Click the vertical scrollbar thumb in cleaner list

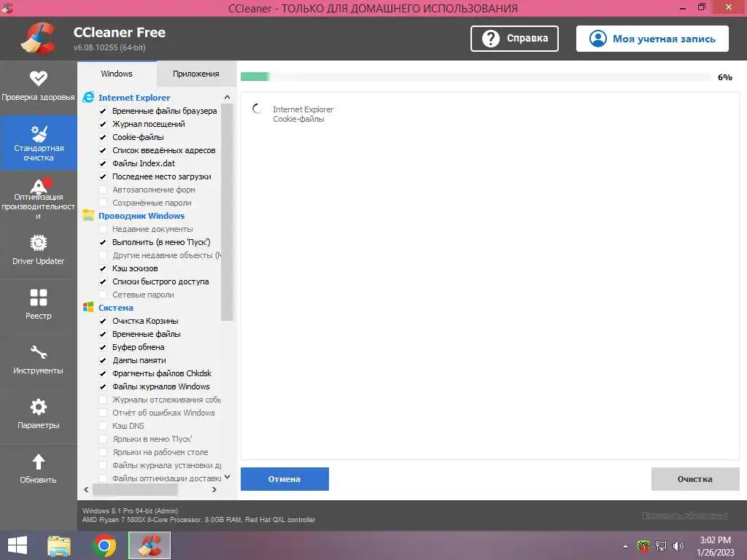tap(228, 212)
